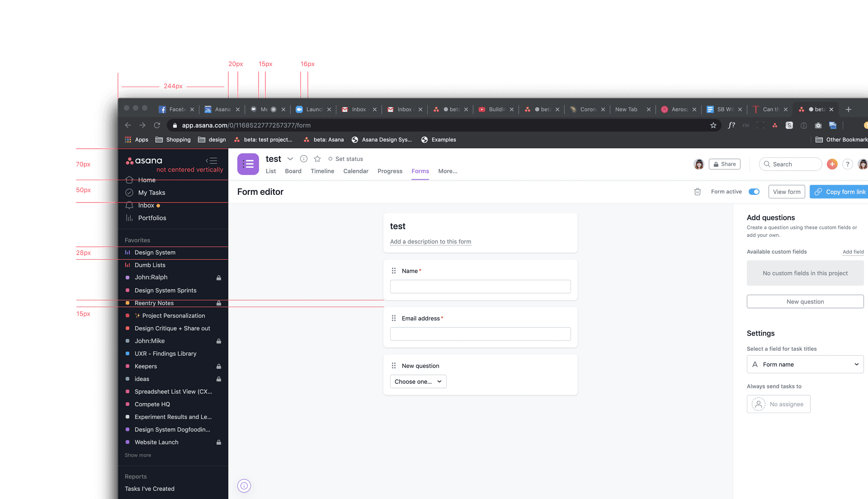Open Inbox via the bell icon
This screenshot has width=868, height=499.
129,205
